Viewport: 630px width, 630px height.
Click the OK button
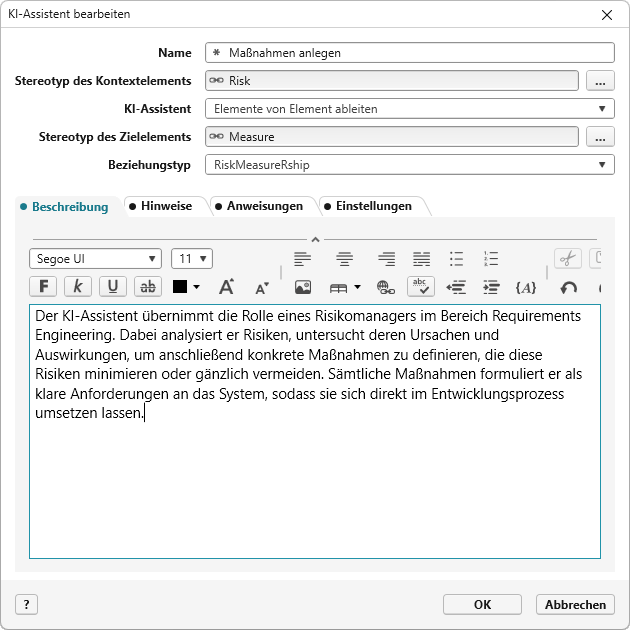(x=483, y=604)
